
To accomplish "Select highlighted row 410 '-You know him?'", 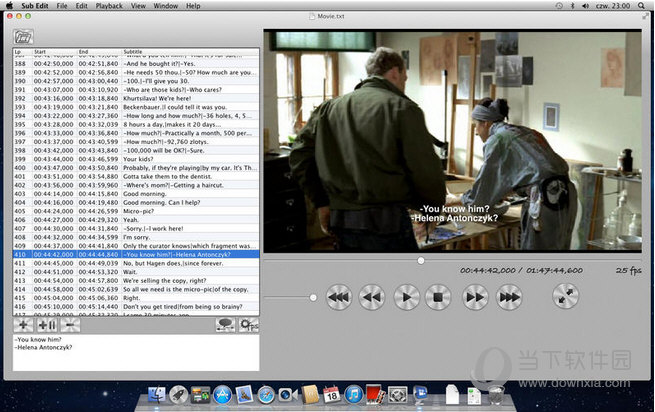I will coord(136,254).
